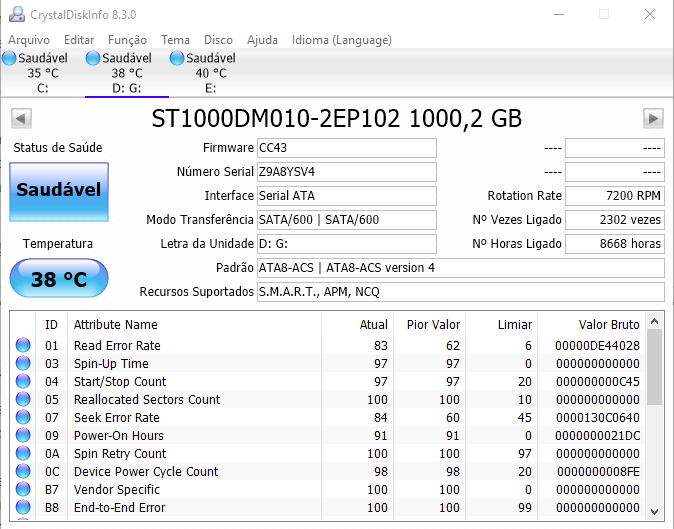Click status orb of Reallocated Sectors Count row
674x529 pixels.
23,399
